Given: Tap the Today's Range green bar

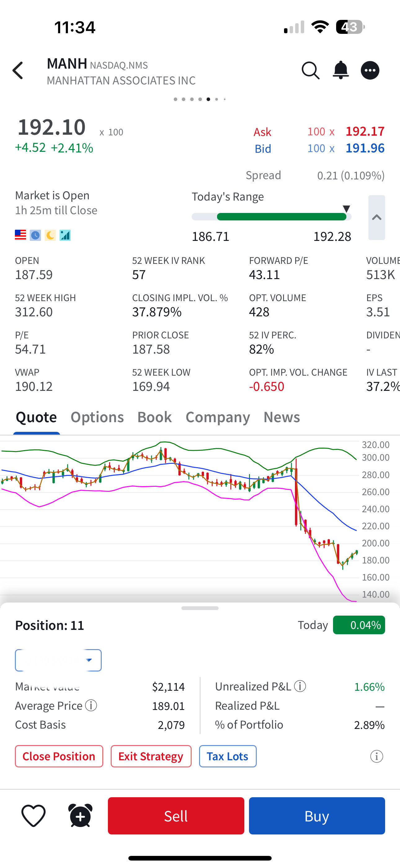Looking at the screenshot, I should point(282,217).
